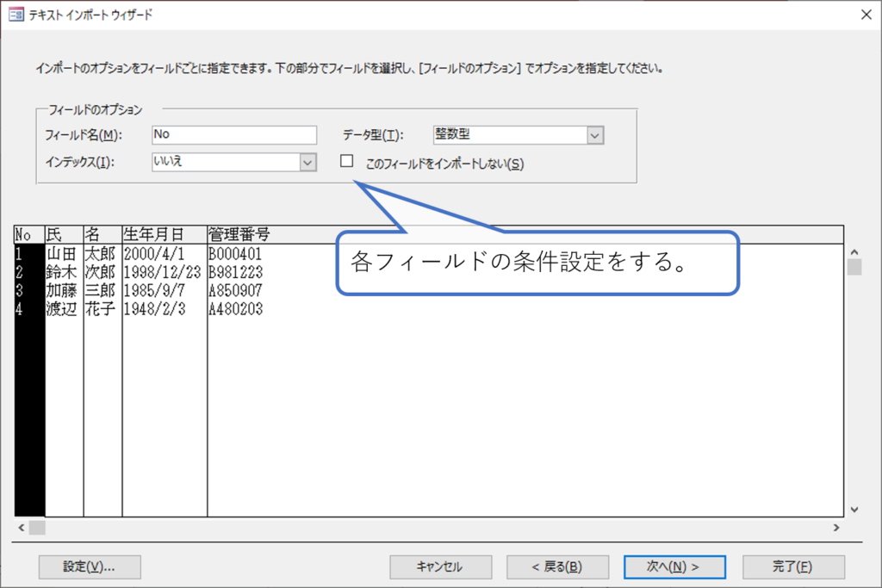Select the 名 column header

[x=103, y=234]
